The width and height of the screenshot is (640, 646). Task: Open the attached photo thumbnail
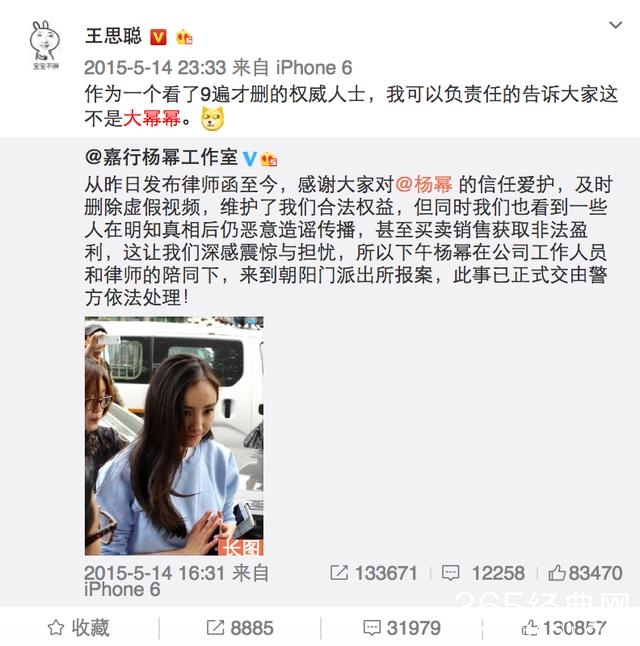(x=174, y=435)
